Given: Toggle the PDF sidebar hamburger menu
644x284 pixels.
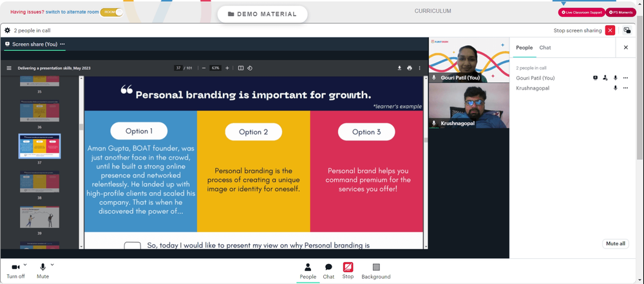Looking at the screenshot, I should pyautogui.click(x=9, y=68).
